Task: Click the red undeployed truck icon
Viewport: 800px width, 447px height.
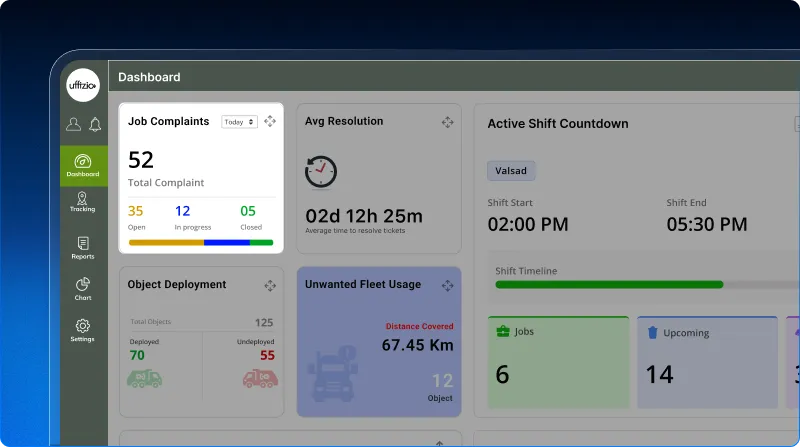Action: (x=260, y=379)
